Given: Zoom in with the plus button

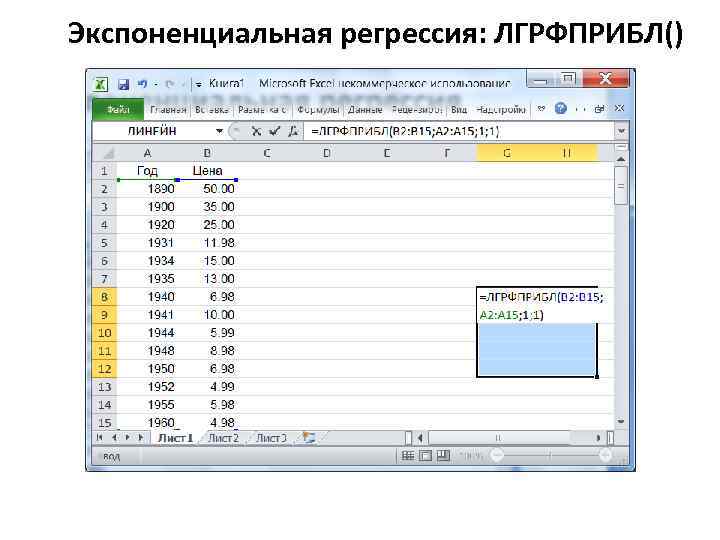Looking at the screenshot, I should pyautogui.click(x=605, y=456).
